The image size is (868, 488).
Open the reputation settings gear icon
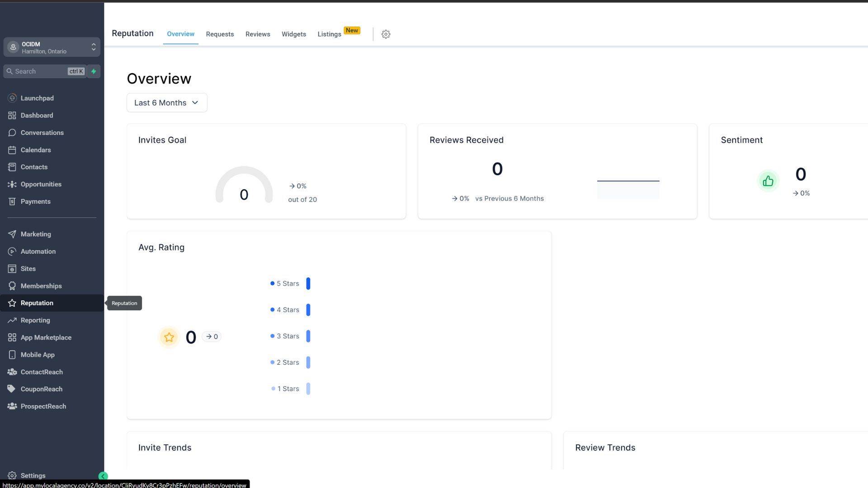pyautogui.click(x=386, y=34)
